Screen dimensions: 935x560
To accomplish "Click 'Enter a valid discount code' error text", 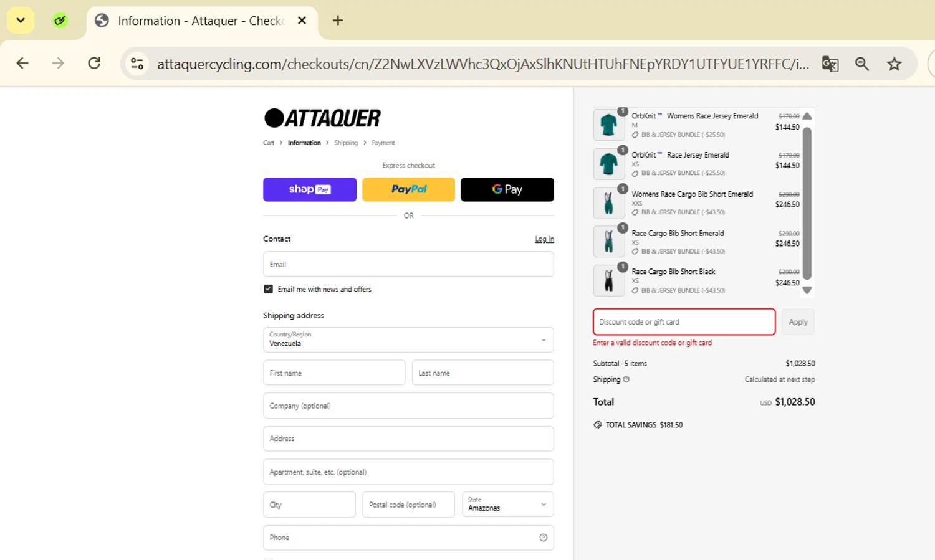I will (653, 343).
